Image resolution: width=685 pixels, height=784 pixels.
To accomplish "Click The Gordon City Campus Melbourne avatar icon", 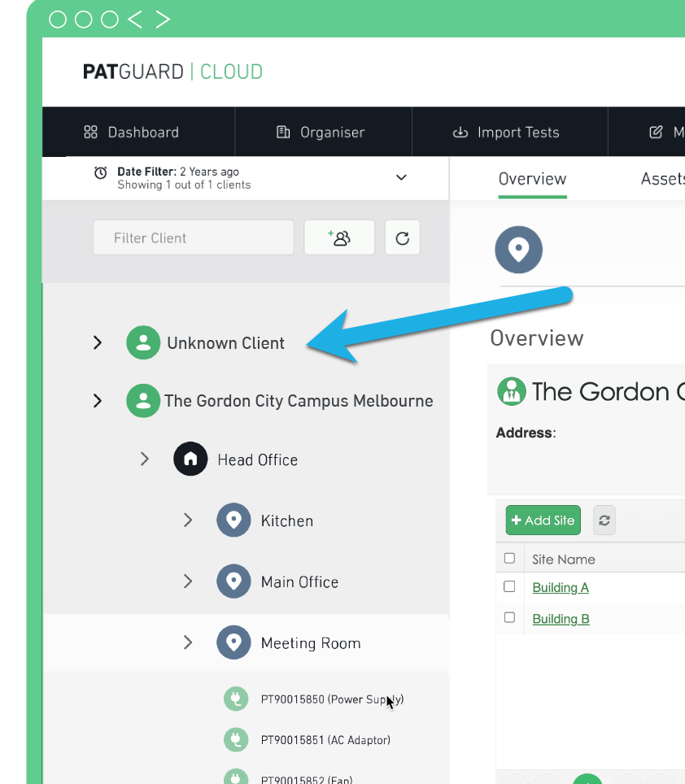I will pos(143,401).
